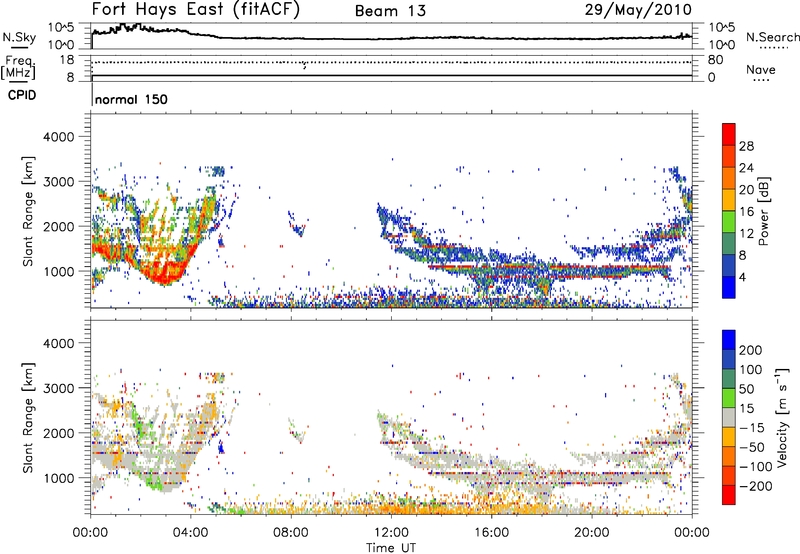Click the 'Fort Hays East (fitACF)' plot title
800x554 pixels.
click(196, 9)
